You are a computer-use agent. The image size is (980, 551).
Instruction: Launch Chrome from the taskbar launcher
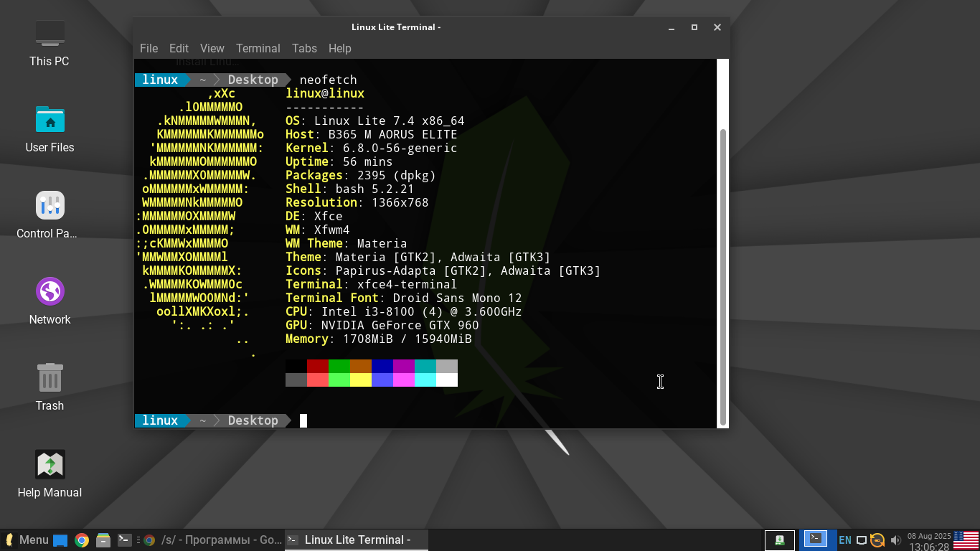coord(82,540)
